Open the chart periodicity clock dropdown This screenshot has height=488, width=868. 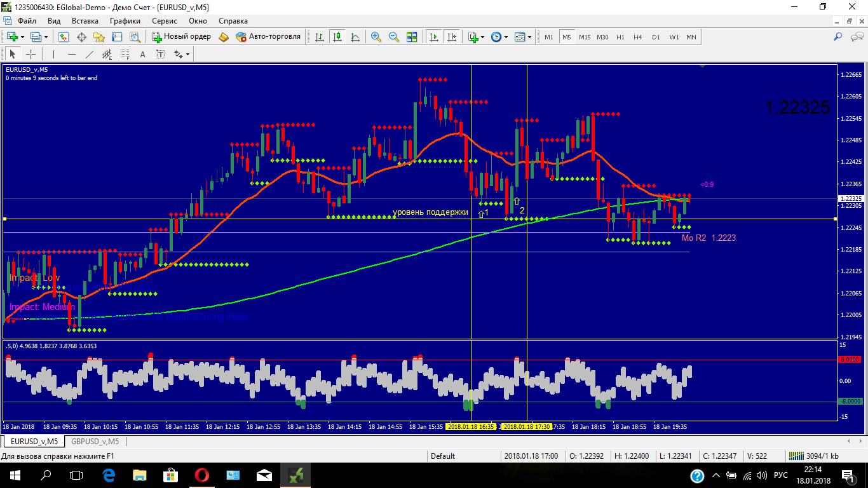[506, 37]
